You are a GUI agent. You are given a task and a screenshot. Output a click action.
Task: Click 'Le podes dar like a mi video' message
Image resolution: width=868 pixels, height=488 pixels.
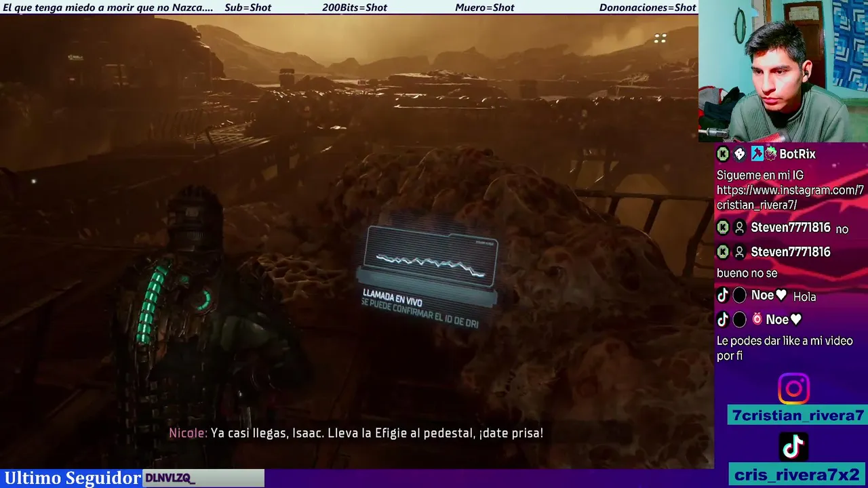click(785, 348)
